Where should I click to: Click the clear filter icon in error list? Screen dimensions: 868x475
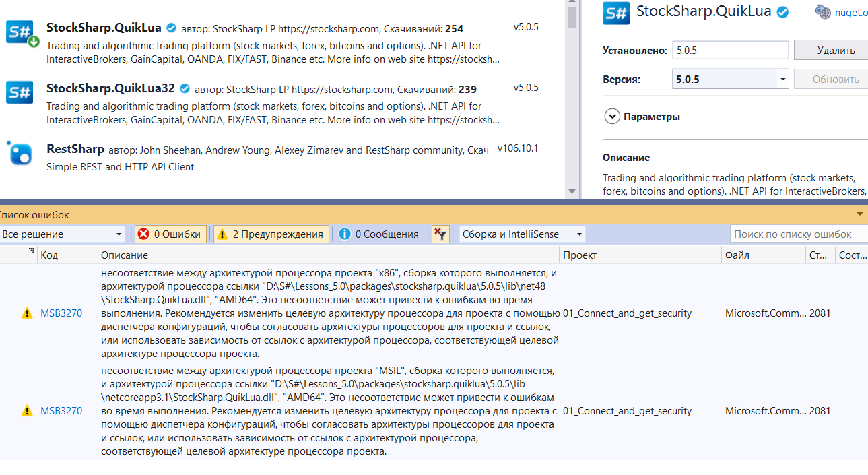pyautogui.click(x=440, y=234)
